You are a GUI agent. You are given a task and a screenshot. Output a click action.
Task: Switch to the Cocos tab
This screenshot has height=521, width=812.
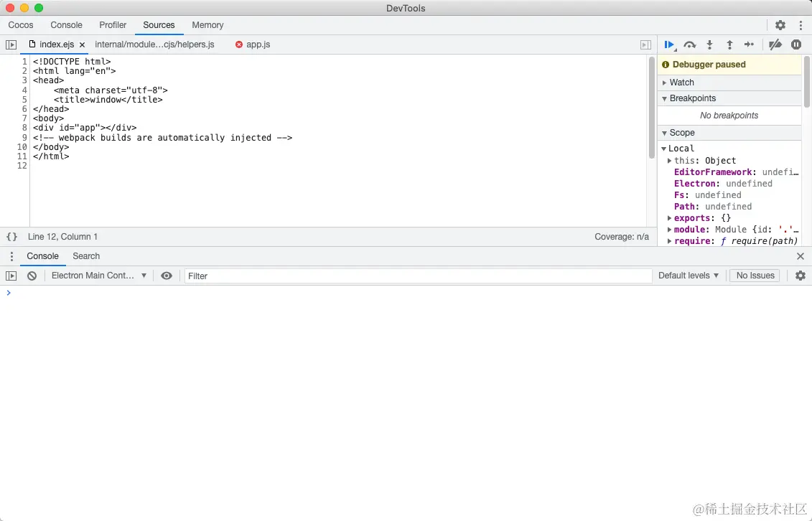click(x=21, y=25)
